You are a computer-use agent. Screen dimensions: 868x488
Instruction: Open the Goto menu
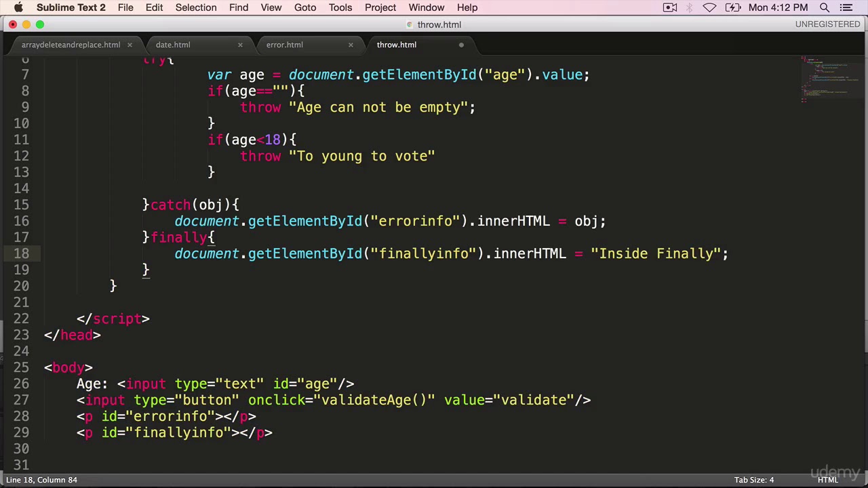coord(305,7)
